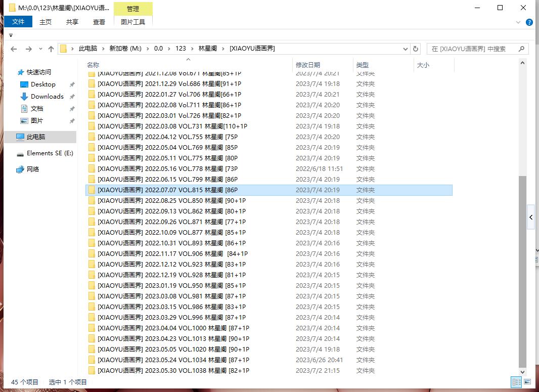
Task: Open the 文件 menu tab
Action: point(18,22)
